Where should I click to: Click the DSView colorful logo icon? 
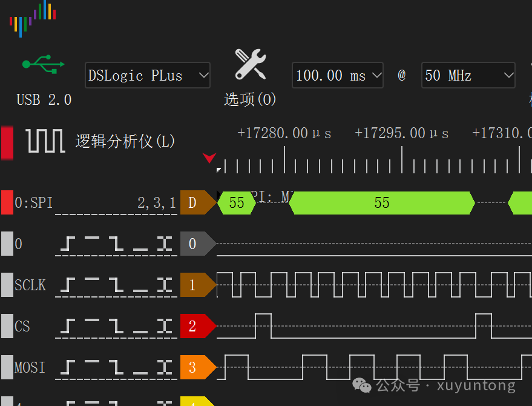coord(33,19)
